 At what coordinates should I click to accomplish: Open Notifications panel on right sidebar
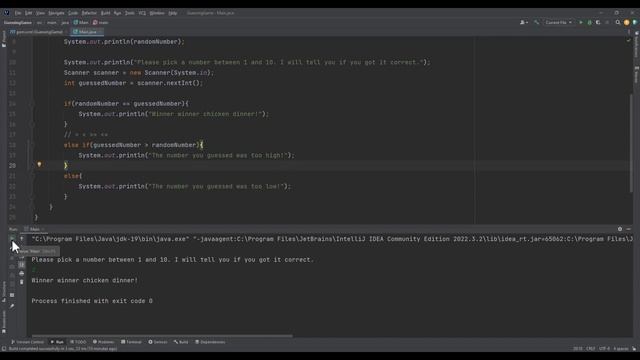pyautogui.click(x=636, y=44)
